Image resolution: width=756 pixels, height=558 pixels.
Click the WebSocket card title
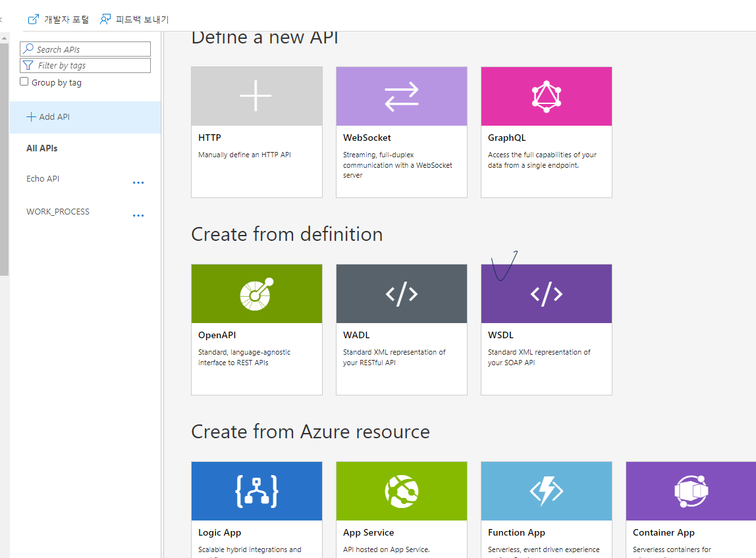click(x=367, y=138)
